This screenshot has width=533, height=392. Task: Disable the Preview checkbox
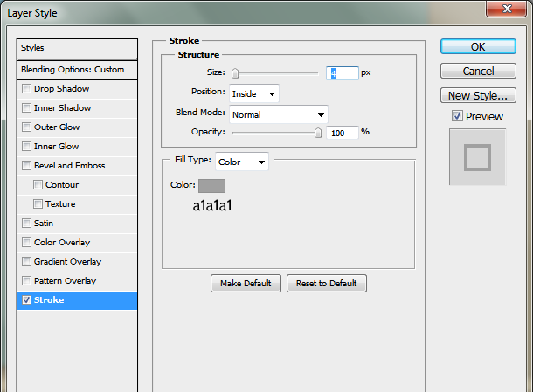click(457, 116)
